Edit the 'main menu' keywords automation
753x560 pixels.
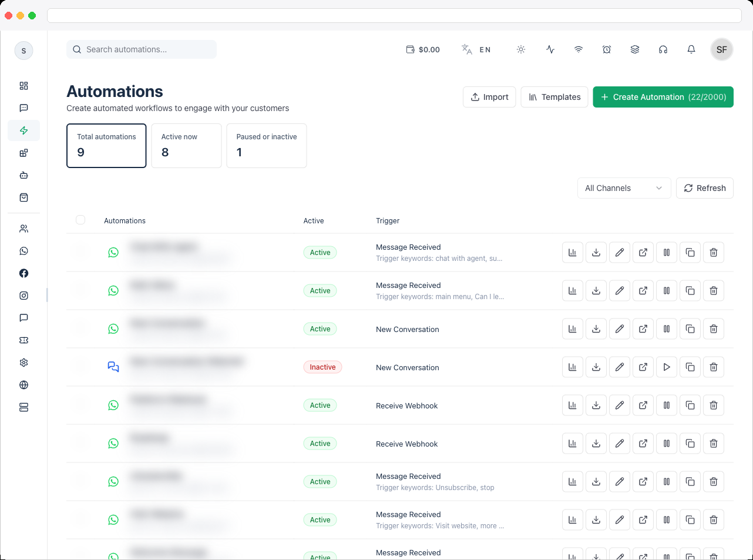[x=620, y=291]
